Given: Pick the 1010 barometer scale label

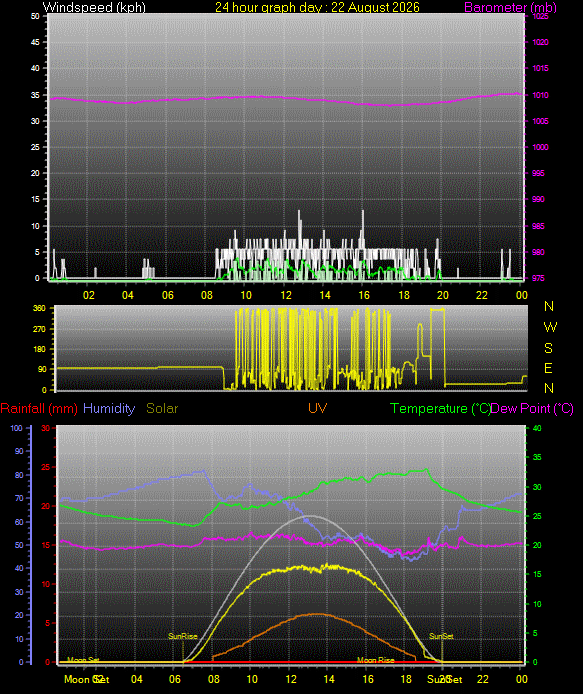Looking at the screenshot, I should pyautogui.click(x=540, y=95).
